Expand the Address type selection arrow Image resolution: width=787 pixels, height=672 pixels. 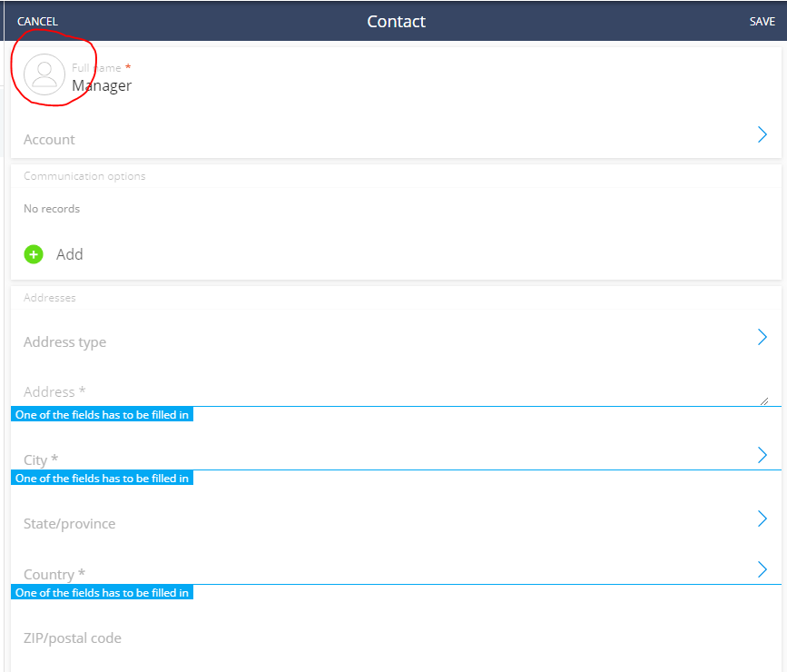click(x=762, y=337)
